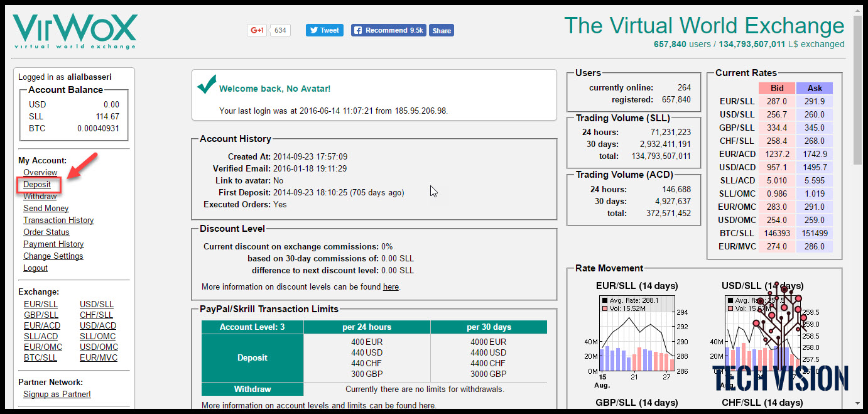The height and width of the screenshot is (414, 868).
Task: Click the BTC/SLL bid 146393
Action: point(776,233)
